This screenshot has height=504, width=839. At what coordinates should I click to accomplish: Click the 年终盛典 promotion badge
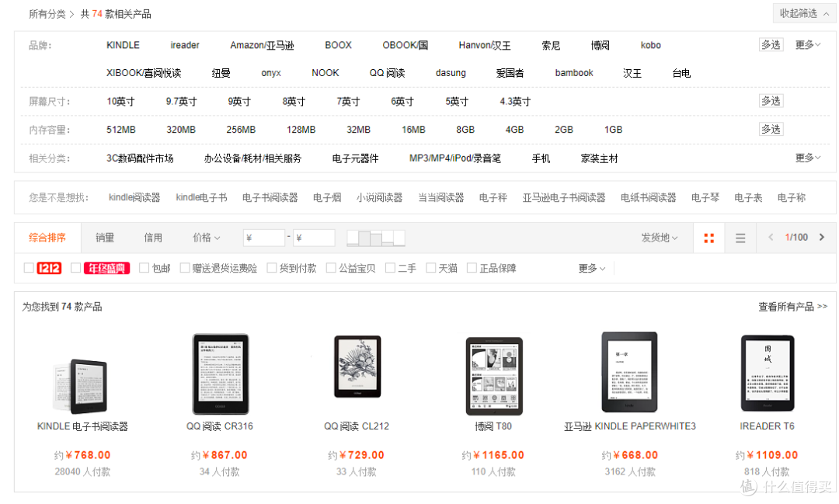(106, 268)
